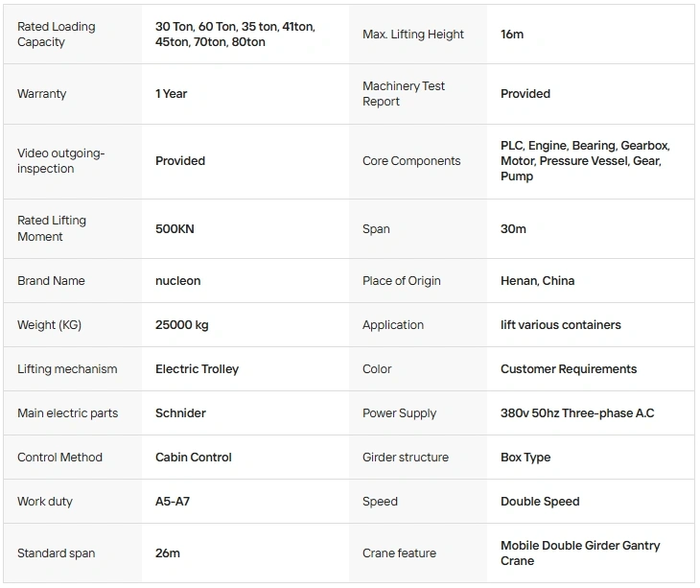Select the Box Type girder value
Viewport: 700px width, 588px height.
[x=525, y=458]
